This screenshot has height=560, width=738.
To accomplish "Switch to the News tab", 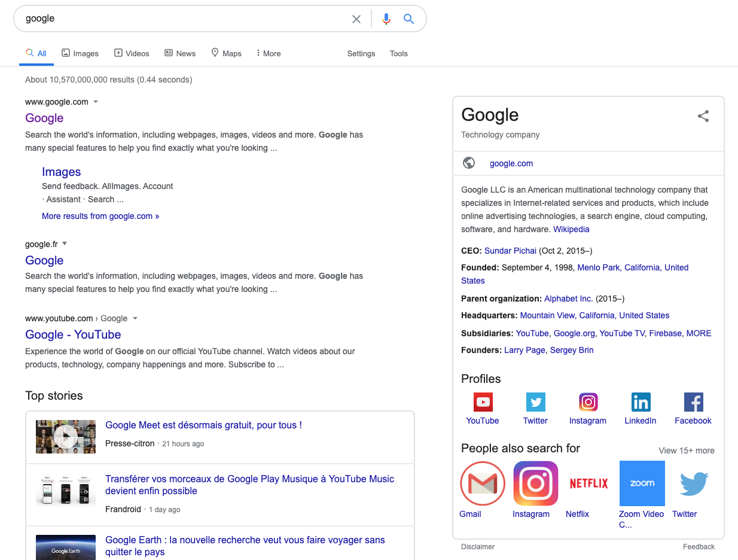I will pyautogui.click(x=180, y=53).
